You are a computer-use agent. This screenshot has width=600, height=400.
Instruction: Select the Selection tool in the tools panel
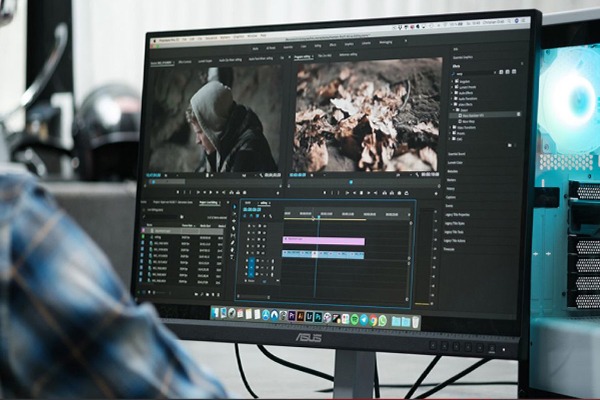(234, 206)
